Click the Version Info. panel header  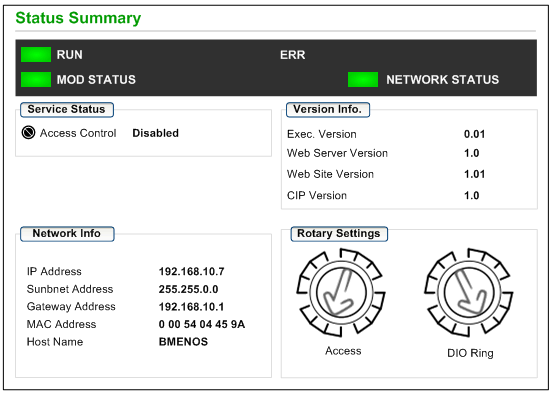click(x=328, y=109)
